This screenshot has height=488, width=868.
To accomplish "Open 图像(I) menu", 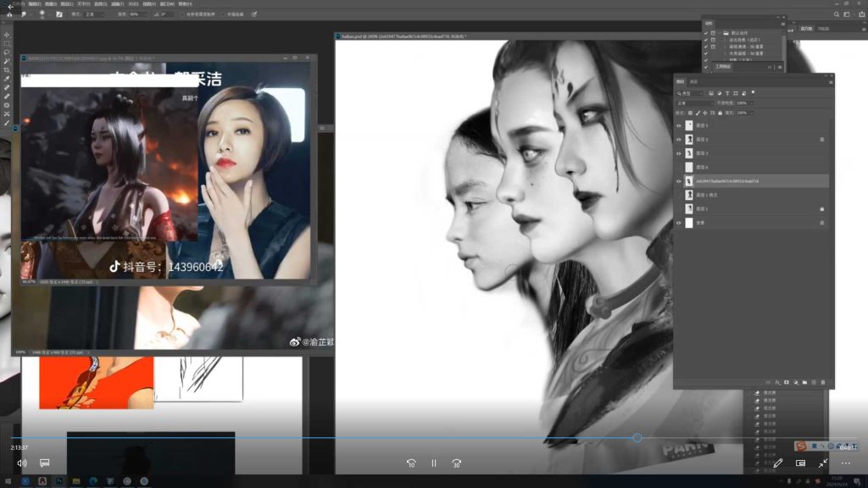I will (50, 4).
